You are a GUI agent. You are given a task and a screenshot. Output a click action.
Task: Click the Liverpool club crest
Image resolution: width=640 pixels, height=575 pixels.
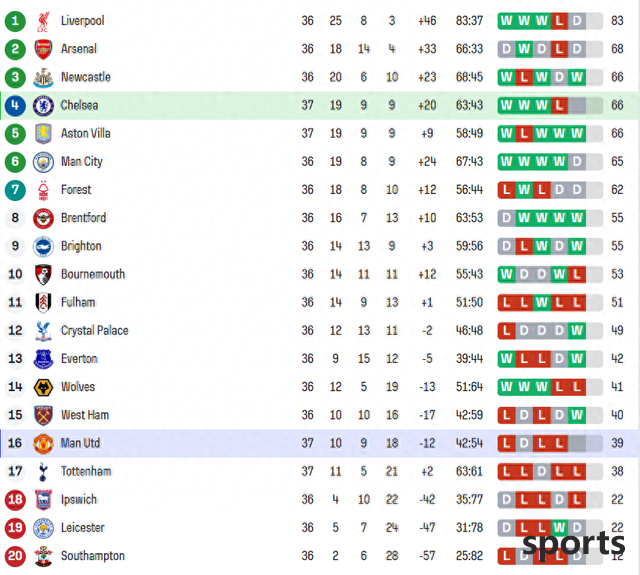43,21
